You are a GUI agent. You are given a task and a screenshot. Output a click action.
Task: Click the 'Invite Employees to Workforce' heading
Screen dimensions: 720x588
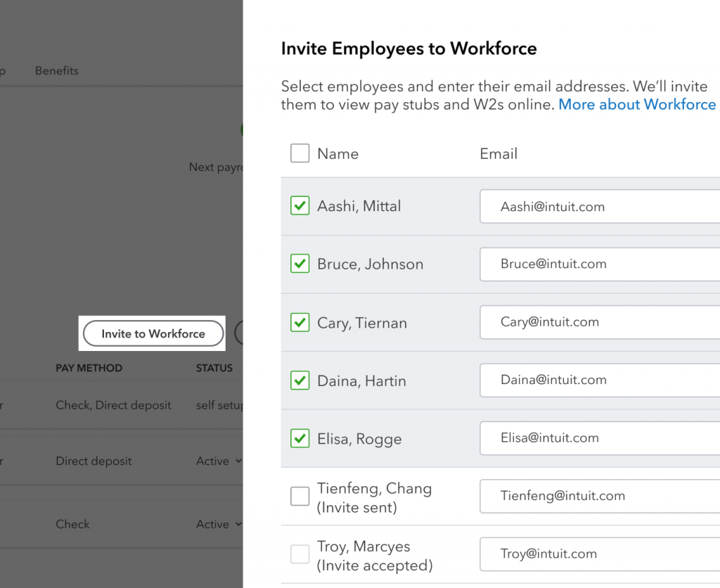[409, 49]
